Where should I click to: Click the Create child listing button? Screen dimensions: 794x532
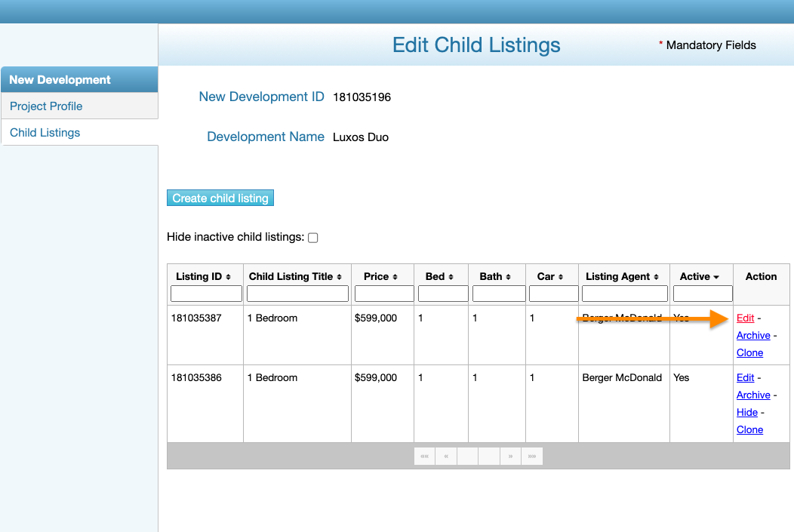click(x=220, y=198)
